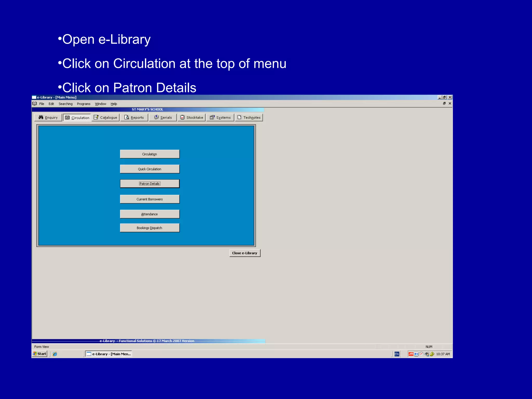
Task: Click the e-Library title bar icon
Action: [34, 97]
